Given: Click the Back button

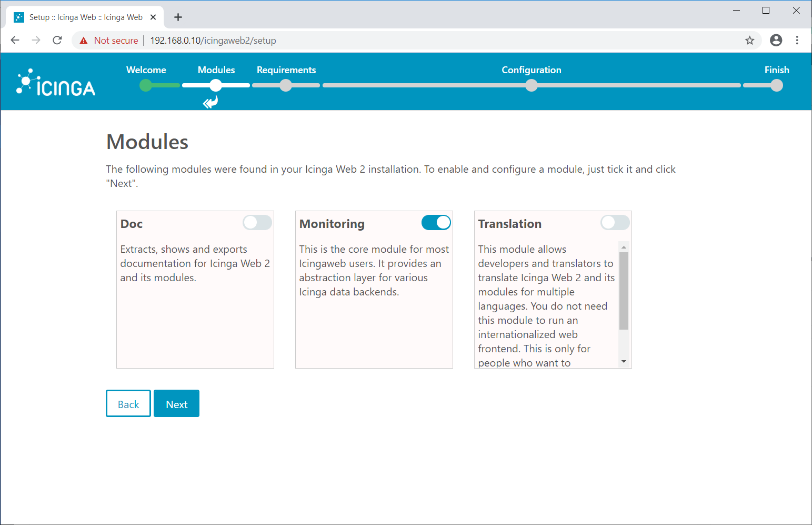Looking at the screenshot, I should pyautogui.click(x=128, y=403).
